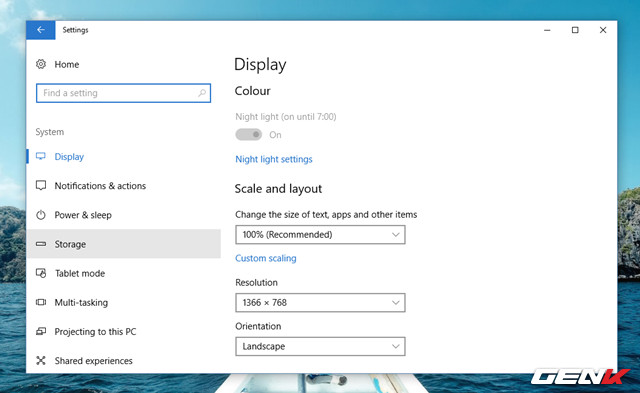Click the Storage drive icon
The height and width of the screenshot is (393, 640).
pos(41,244)
